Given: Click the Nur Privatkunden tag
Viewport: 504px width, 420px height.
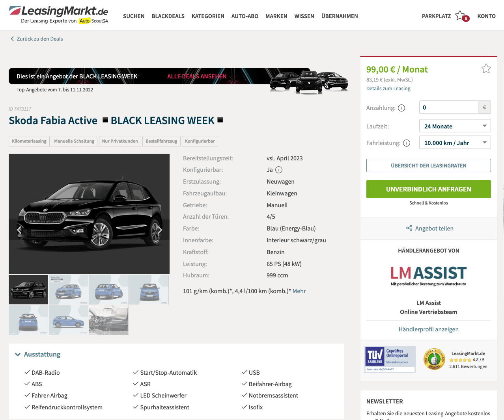Looking at the screenshot, I should (120, 141).
